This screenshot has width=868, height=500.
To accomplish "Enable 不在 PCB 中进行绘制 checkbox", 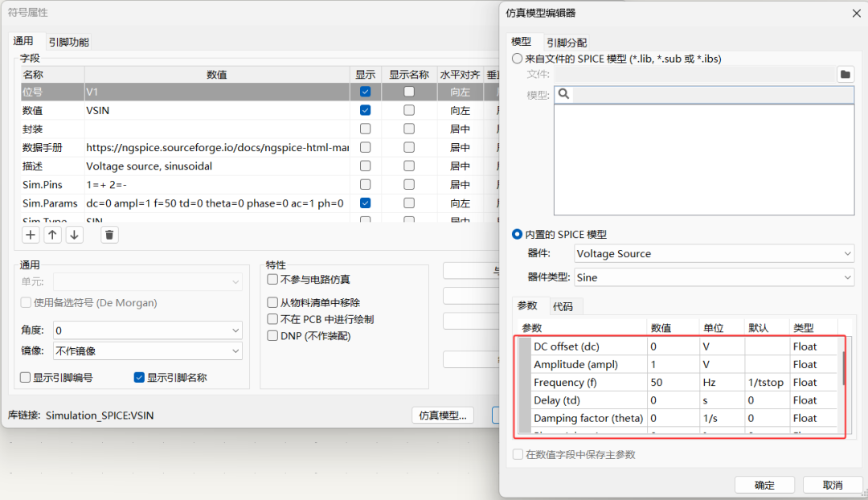I will tap(272, 319).
